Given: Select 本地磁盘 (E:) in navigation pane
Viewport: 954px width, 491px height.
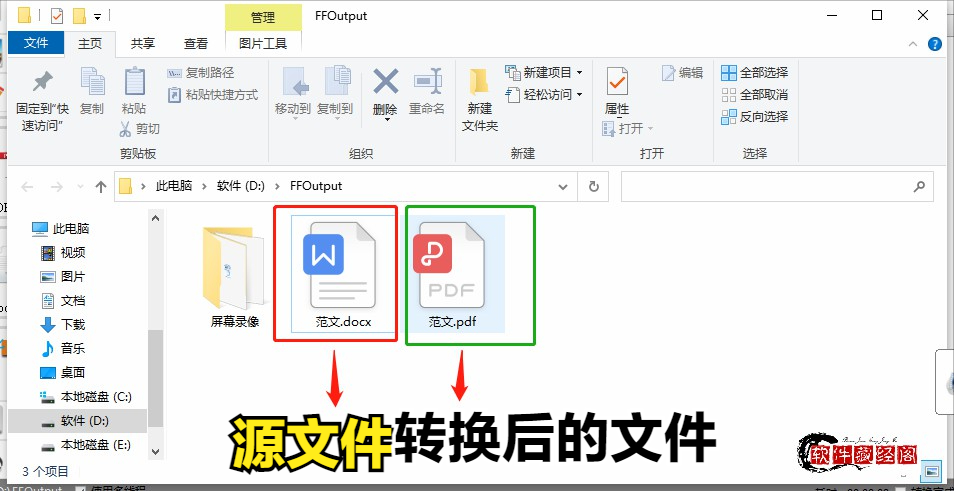Looking at the screenshot, I should coord(85,445).
